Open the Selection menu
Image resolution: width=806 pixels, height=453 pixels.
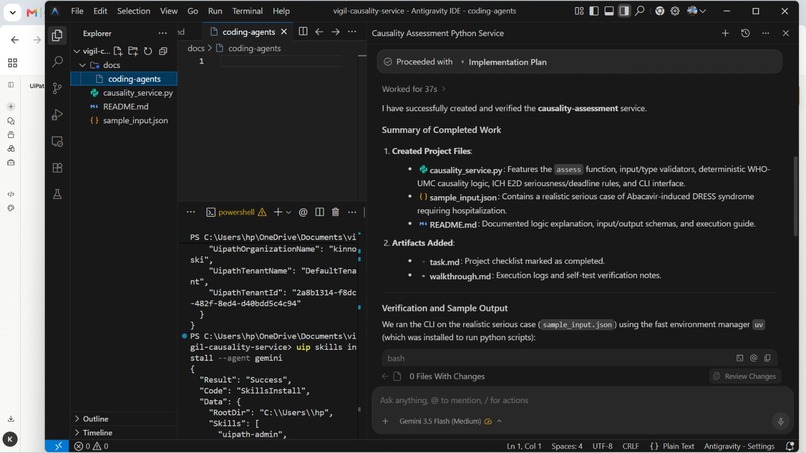click(x=133, y=11)
